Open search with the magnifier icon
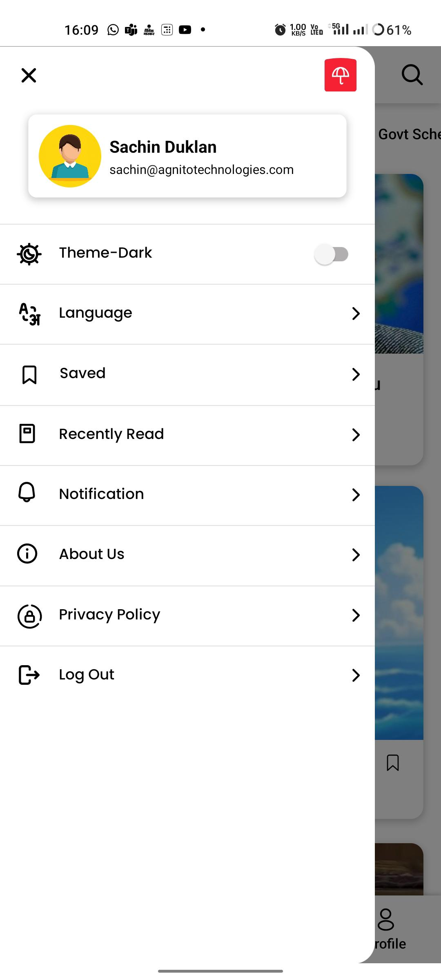 click(x=412, y=75)
